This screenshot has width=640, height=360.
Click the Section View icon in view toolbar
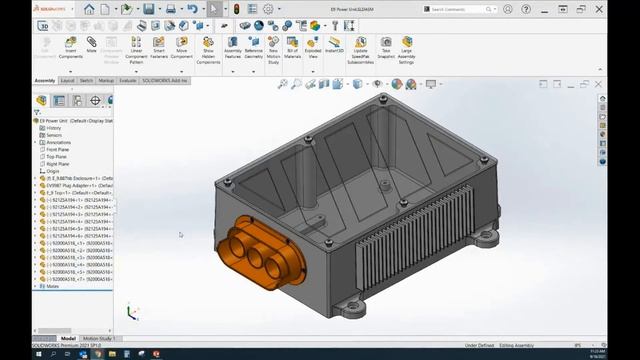[x=324, y=84]
